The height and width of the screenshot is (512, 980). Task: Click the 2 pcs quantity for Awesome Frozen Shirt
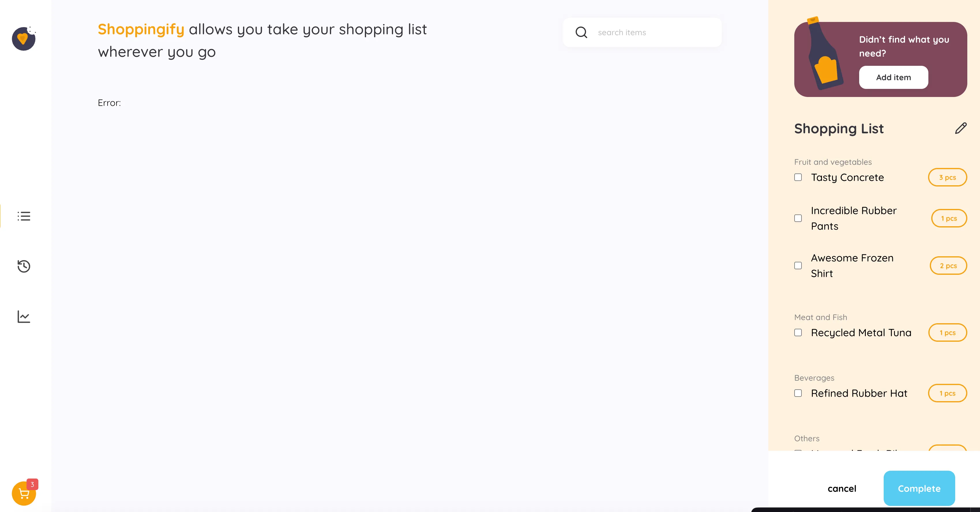point(948,266)
